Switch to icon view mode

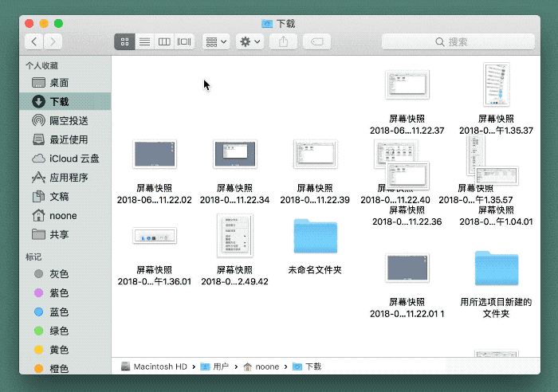point(124,41)
